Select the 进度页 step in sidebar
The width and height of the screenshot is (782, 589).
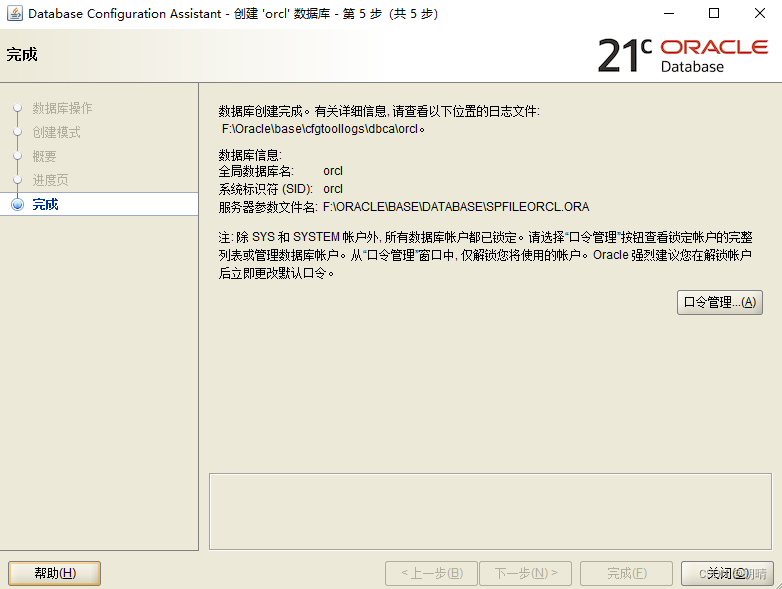tap(50, 180)
